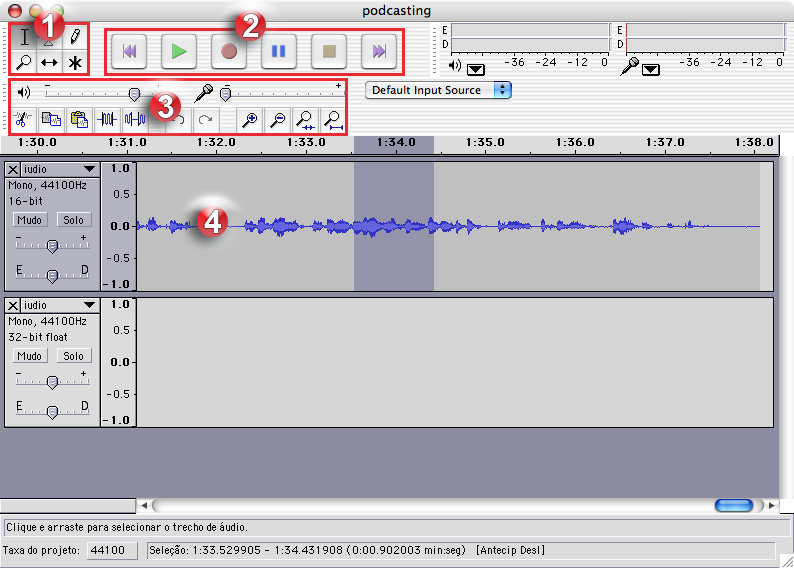Fit entire project in window icon
Image resolution: width=794 pixels, height=568 pixels.
(x=333, y=119)
